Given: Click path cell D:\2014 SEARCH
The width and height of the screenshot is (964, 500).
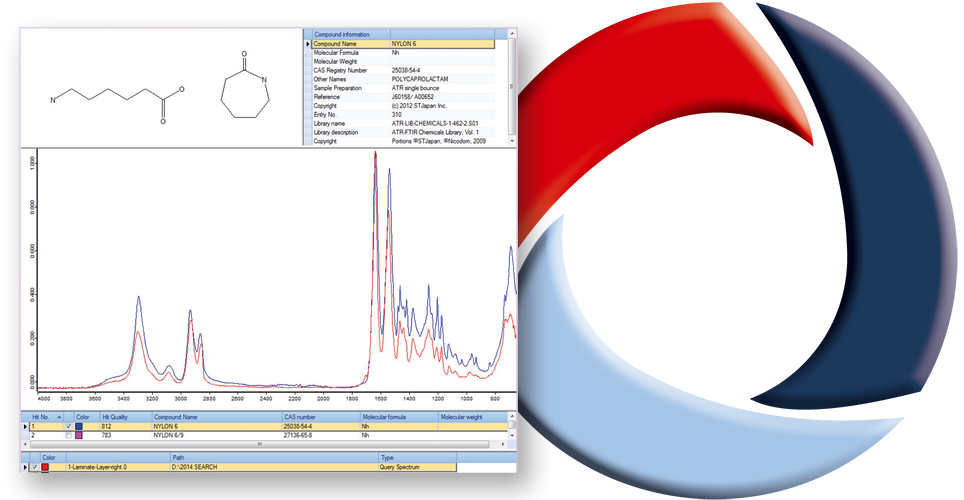Looking at the screenshot, I should pyautogui.click(x=195, y=467).
